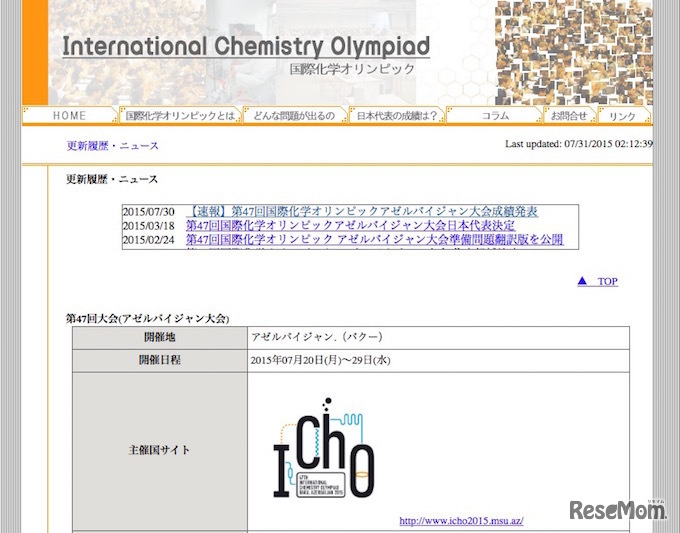Click the 開催日程 table header cell
Screen dimensions: 680x533
[160, 360]
